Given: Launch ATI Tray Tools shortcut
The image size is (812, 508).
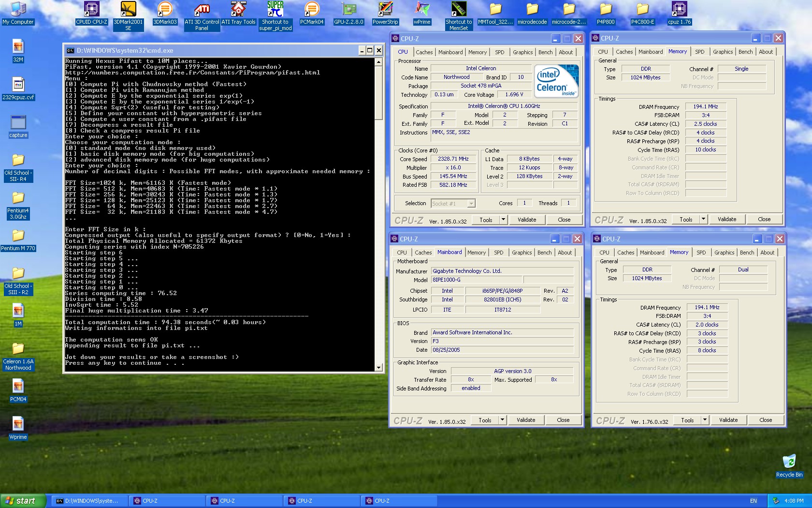Looking at the screenshot, I should 238,14.
